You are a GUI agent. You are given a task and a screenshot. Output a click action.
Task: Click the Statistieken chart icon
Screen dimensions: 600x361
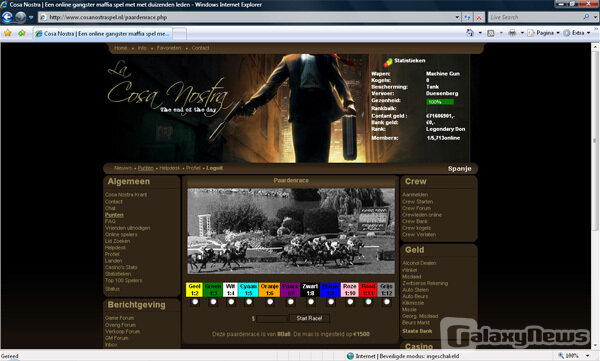click(388, 62)
